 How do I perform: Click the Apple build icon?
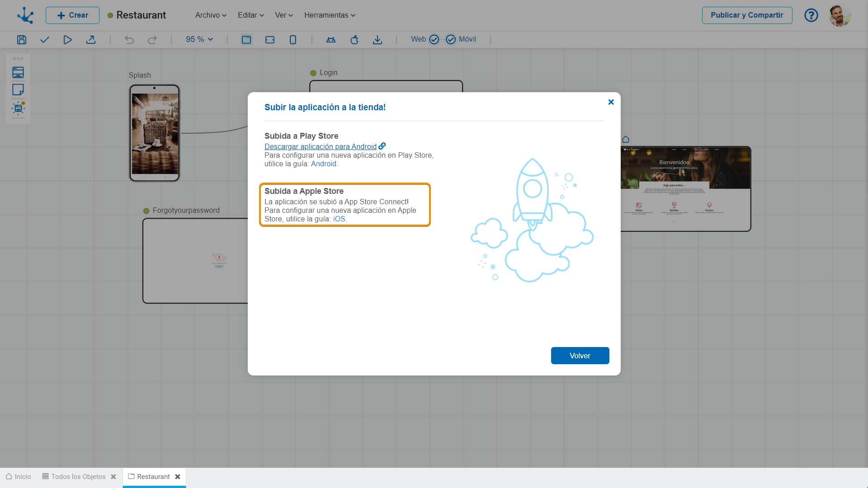coord(354,40)
